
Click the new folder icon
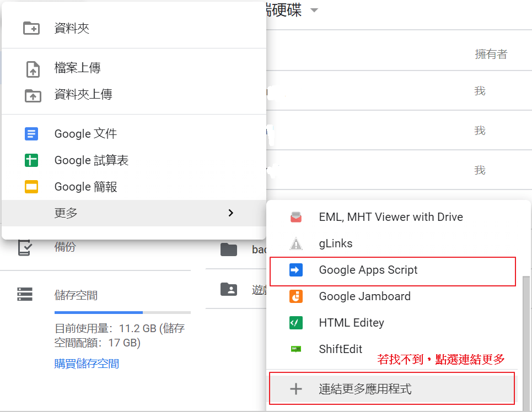click(31, 28)
